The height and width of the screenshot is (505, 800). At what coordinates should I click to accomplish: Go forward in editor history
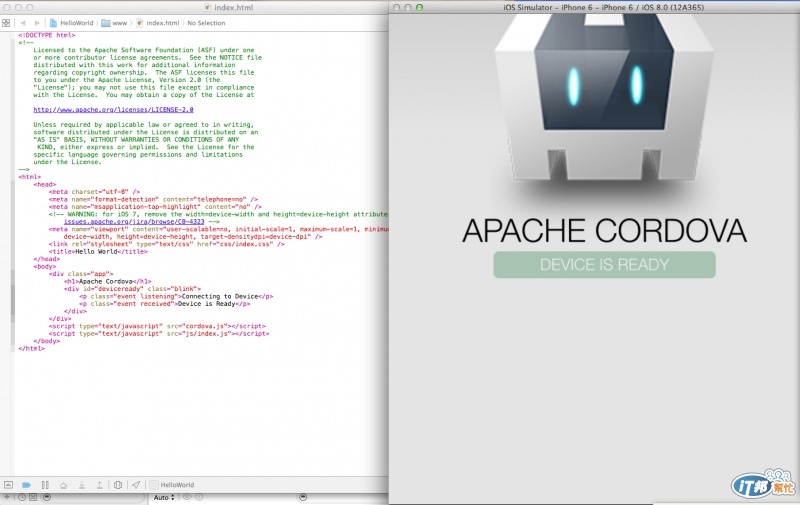(37, 23)
